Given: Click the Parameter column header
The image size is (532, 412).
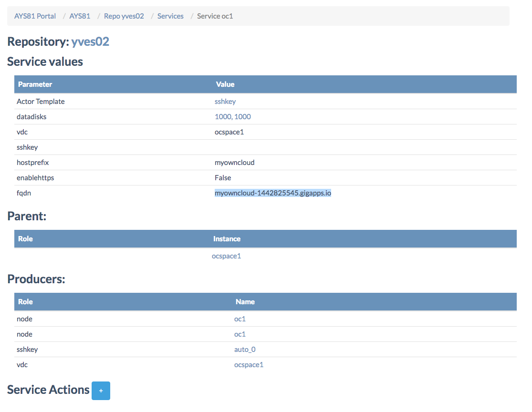Looking at the screenshot, I should (x=35, y=84).
